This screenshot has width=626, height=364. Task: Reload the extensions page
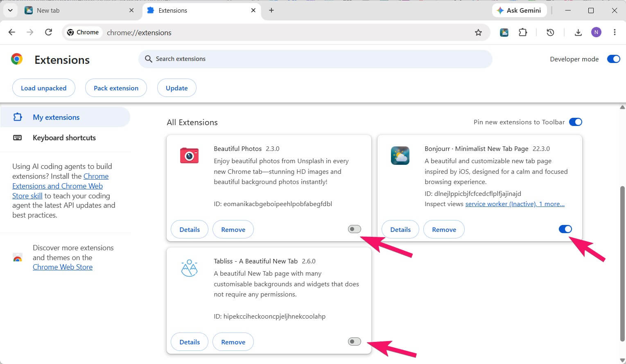(48, 32)
